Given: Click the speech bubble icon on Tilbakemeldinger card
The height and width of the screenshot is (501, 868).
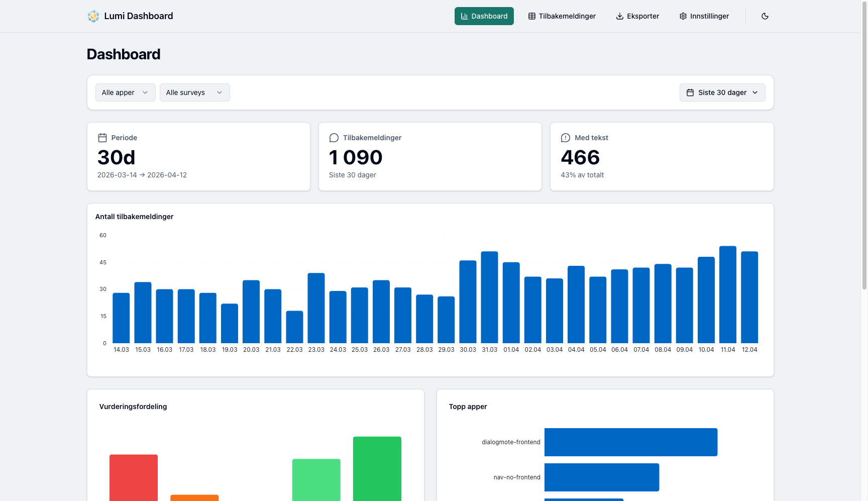Looking at the screenshot, I should (334, 137).
